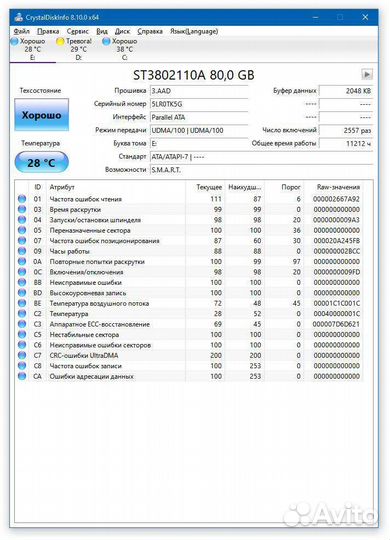Select the Аппаратное ECC-восстановление row
390x540 pixels.
pyautogui.click(x=189, y=324)
